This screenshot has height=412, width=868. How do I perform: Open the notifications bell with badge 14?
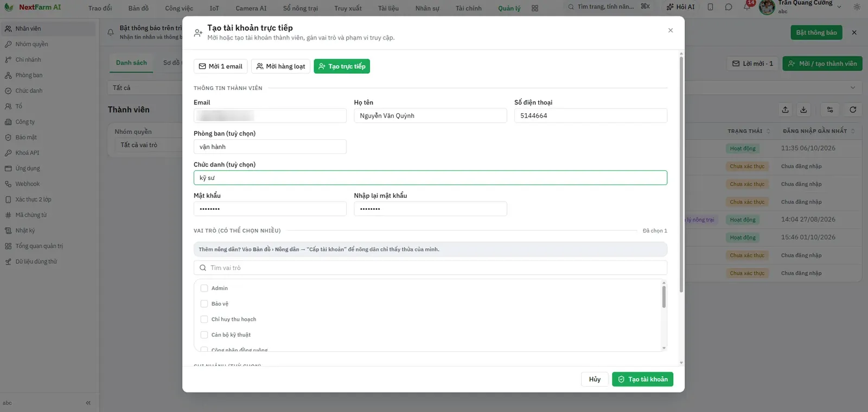click(747, 7)
